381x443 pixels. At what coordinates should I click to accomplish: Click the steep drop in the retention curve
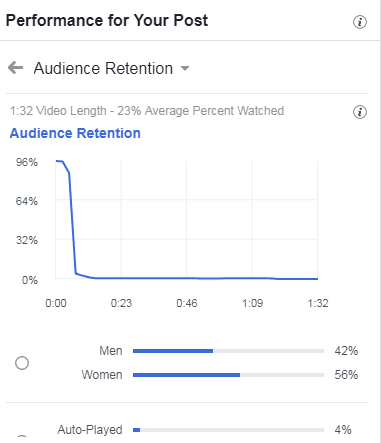pyautogui.click(x=72, y=223)
